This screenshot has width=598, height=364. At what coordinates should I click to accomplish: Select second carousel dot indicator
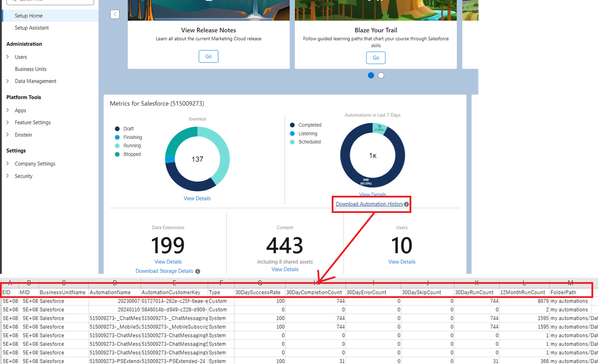(x=381, y=76)
